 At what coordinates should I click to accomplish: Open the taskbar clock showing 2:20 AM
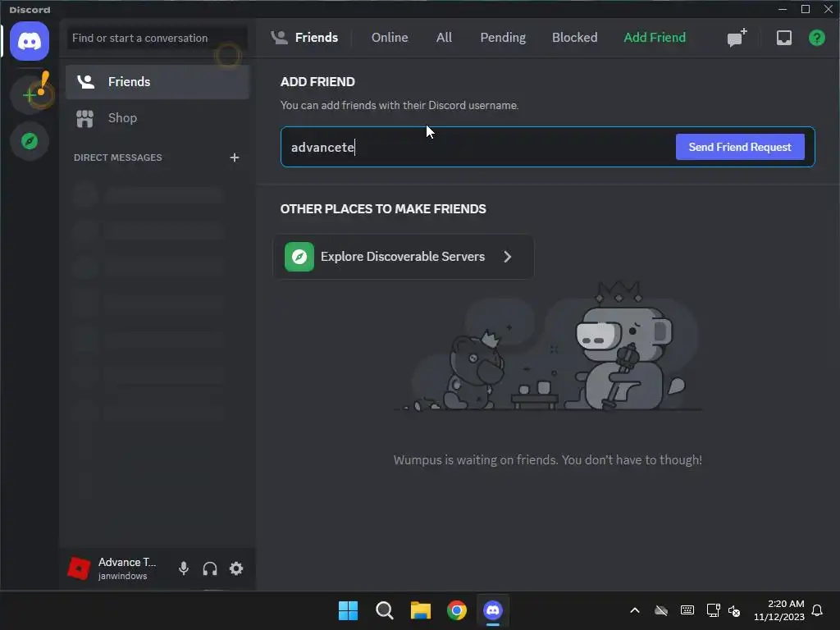click(779, 610)
